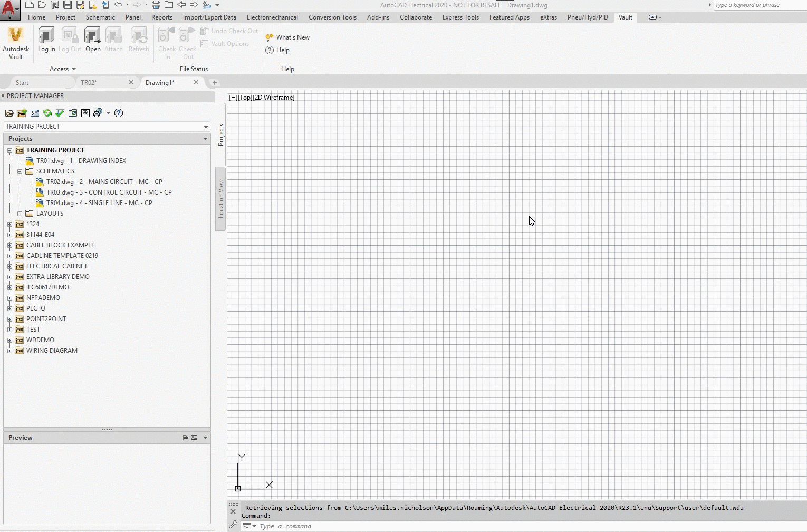Add a new drawing tab with plus button
Viewport: 807px width, 532px height.
[215, 83]
